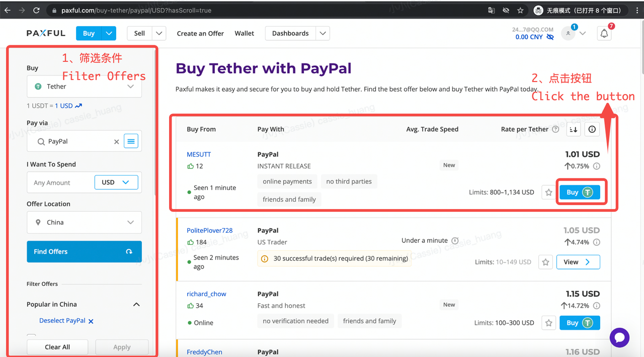This screenshot has height=357, width=644.
Task: Click the Find Offers button
Action: (x=84, y=251)
